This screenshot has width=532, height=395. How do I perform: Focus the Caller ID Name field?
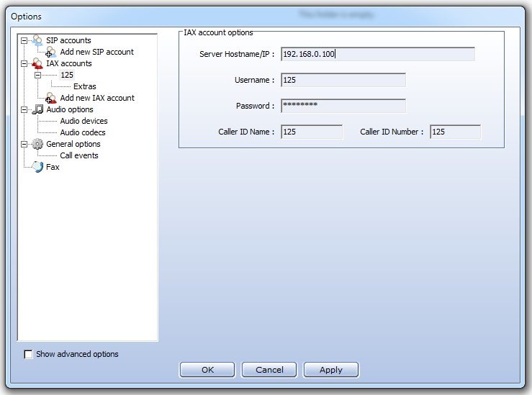coord(312,132)
